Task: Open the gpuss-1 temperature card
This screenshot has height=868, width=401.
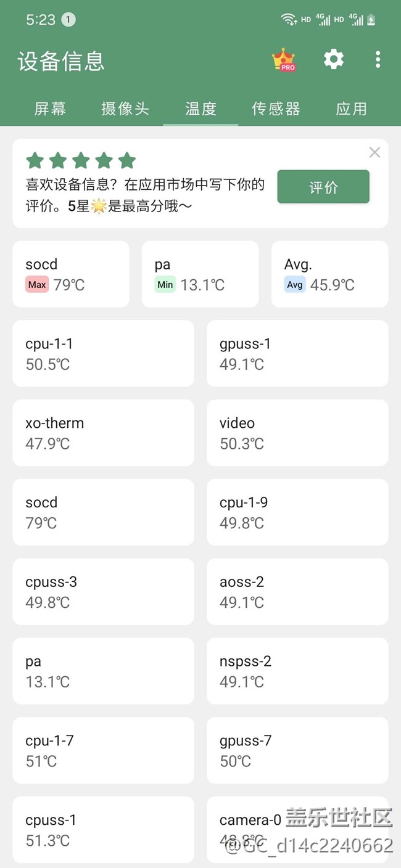Action: [297, 354]
